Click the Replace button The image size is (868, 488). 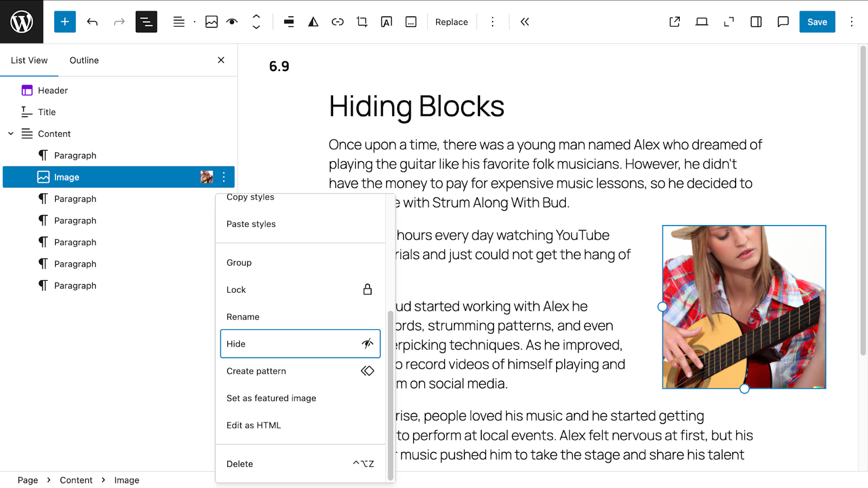coord(451,22)
